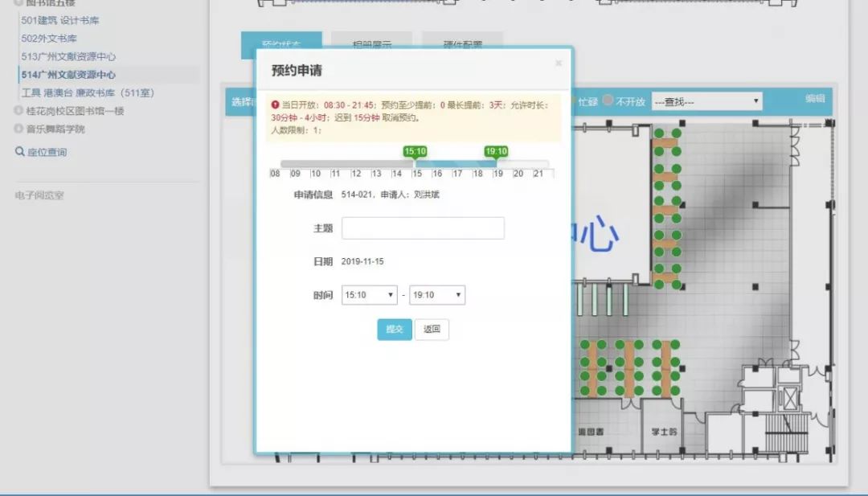Open the start time dropdown showing 15:10
The width and height of the screenshot is (868, 496).
[x=369, y=295]
